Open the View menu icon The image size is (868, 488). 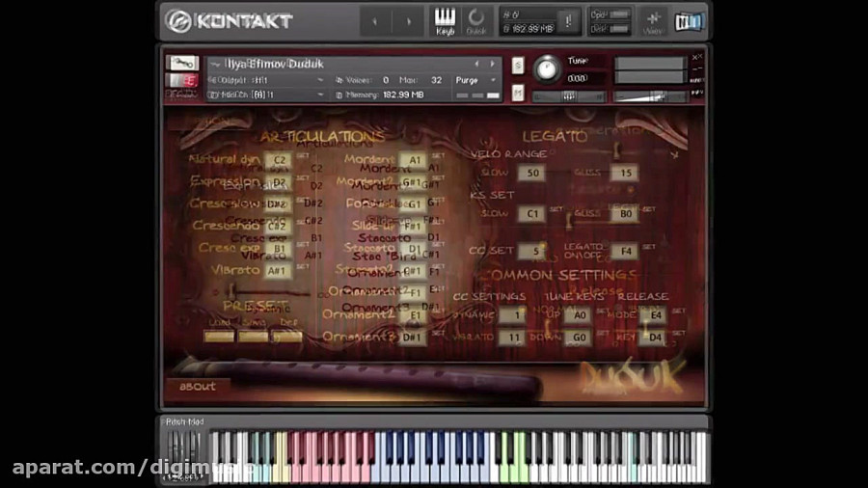pyautogui.click(x=653, y=21)
